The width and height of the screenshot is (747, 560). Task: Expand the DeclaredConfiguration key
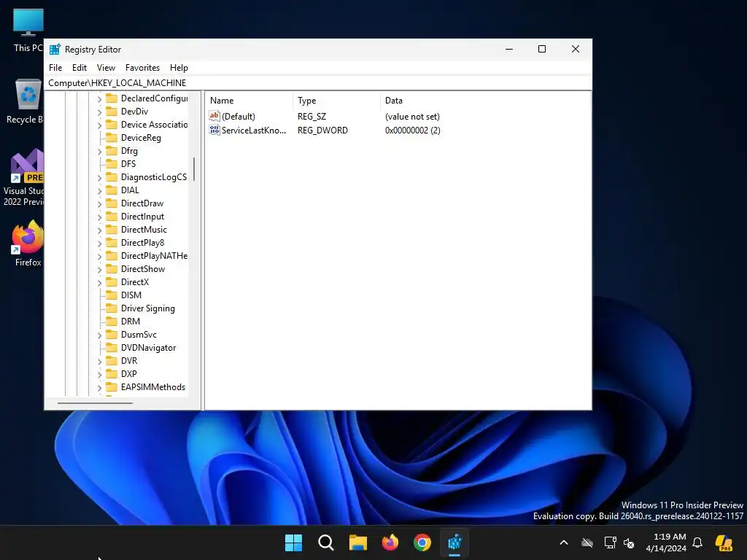(x=99, y=99)
